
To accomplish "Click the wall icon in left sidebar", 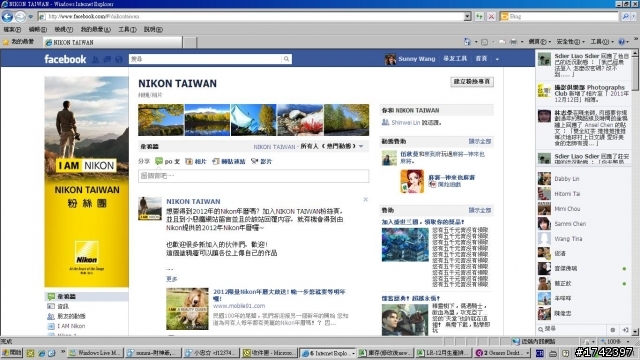I will (51, 296).
